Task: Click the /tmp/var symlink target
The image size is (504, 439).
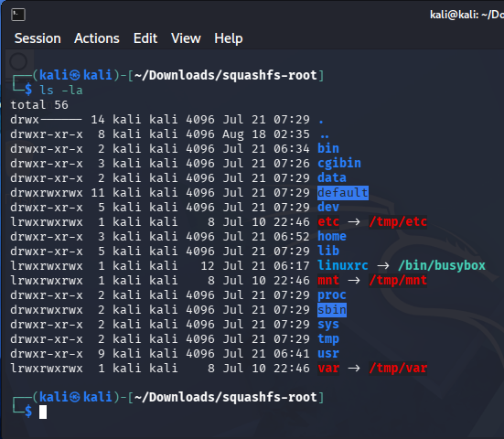Action: [398, 369]
